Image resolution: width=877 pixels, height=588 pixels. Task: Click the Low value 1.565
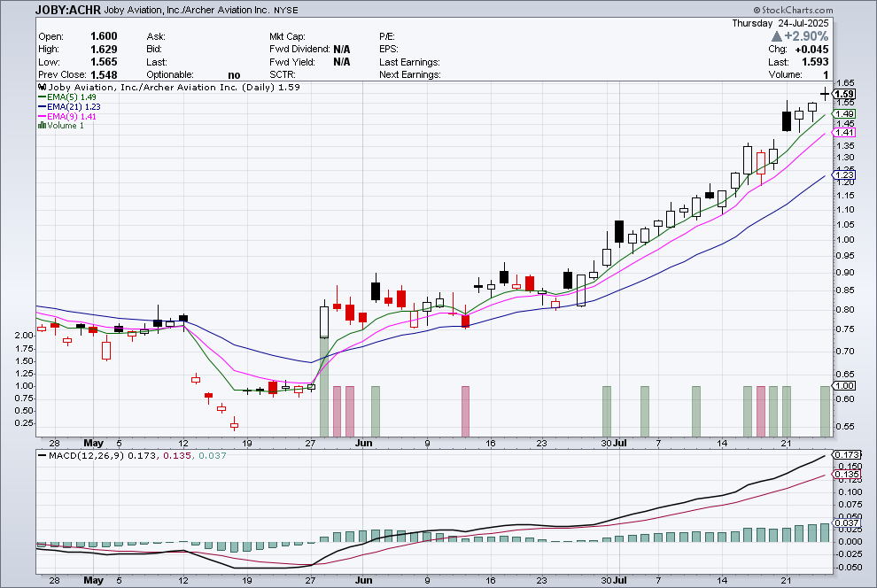tap(104, 62)
